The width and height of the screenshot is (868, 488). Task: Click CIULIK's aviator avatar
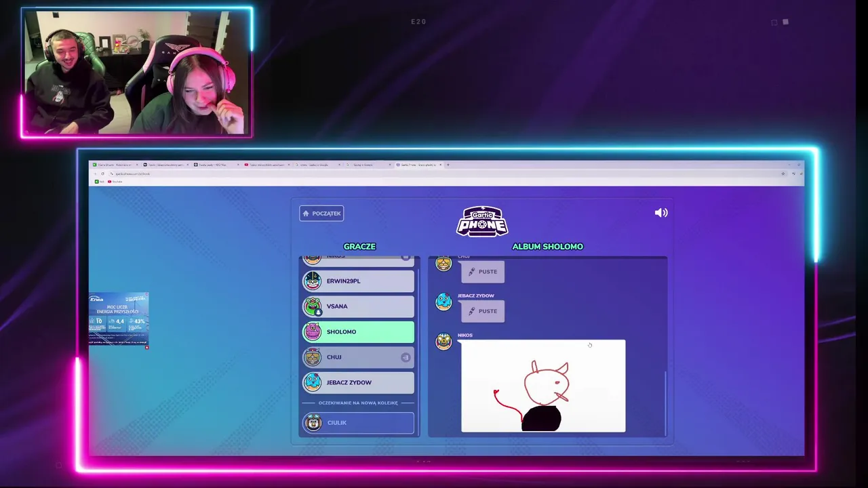pyautogui.click(x=313, y=423)
